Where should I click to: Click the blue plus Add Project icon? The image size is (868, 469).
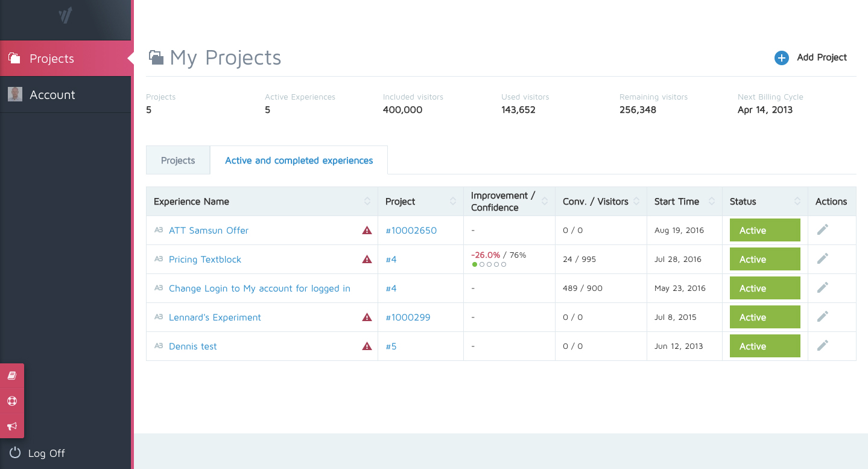click(782, 58)
